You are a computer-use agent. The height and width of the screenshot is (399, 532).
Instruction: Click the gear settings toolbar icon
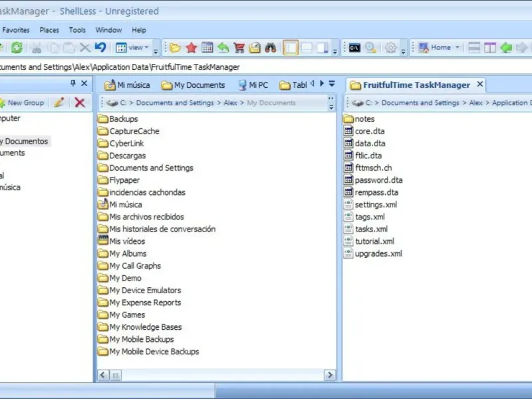tap(390, 47)
